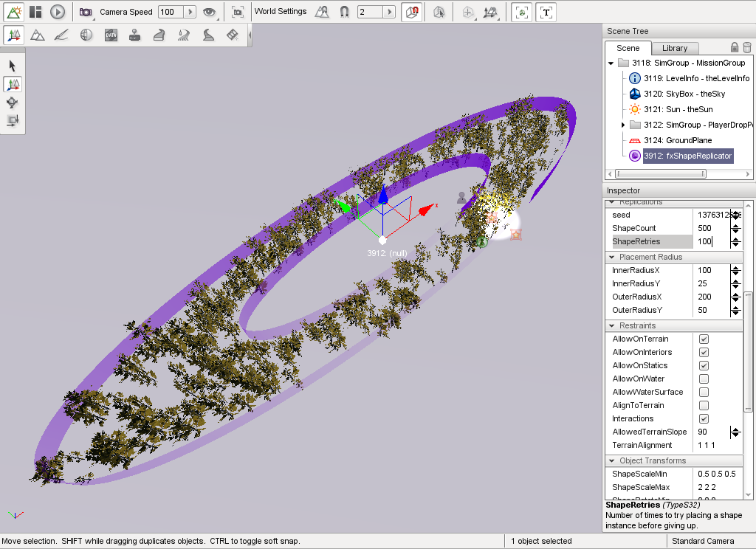This screenshot has width=756, height=549.
Task: Collapse the Placement Radius section
Action: pos(612,258)
